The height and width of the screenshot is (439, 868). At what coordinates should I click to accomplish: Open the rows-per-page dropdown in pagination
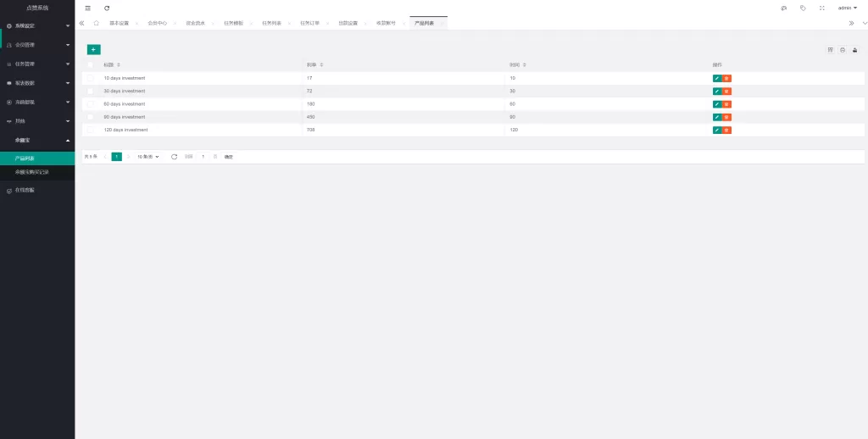148,157
